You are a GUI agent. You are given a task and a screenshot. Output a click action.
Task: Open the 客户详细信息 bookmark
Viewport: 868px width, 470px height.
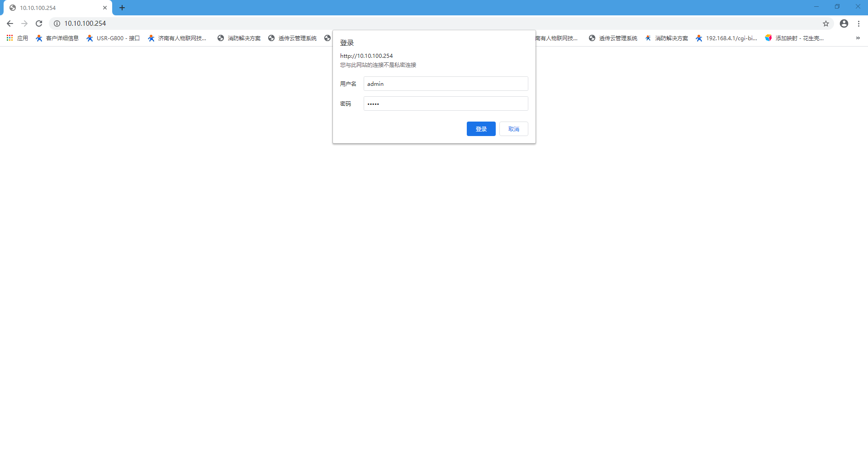tap(57, 38)
